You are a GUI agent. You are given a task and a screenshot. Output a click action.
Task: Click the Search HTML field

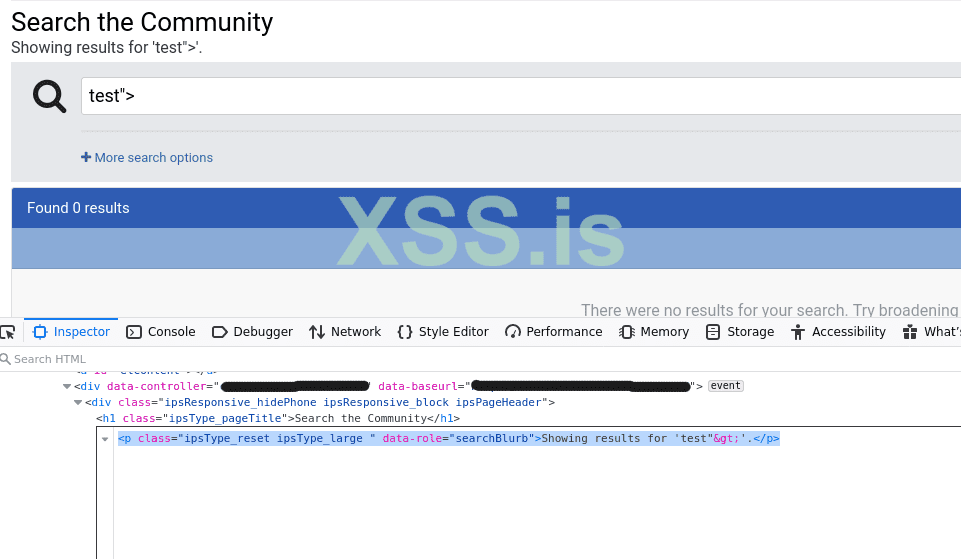pos(480,359)
